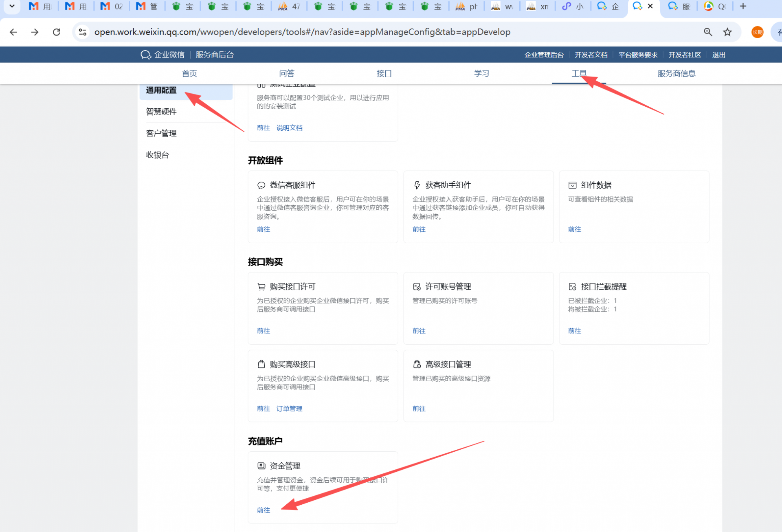This screenshot has height=532, width=782.
Task: Open the 服务商信息 navigation tab
Action: [676, 73]
